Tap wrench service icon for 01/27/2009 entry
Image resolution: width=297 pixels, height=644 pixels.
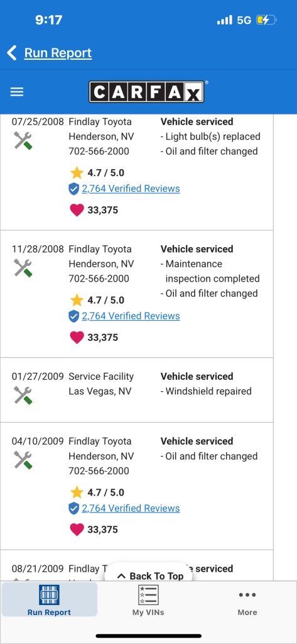click(23, 395)
